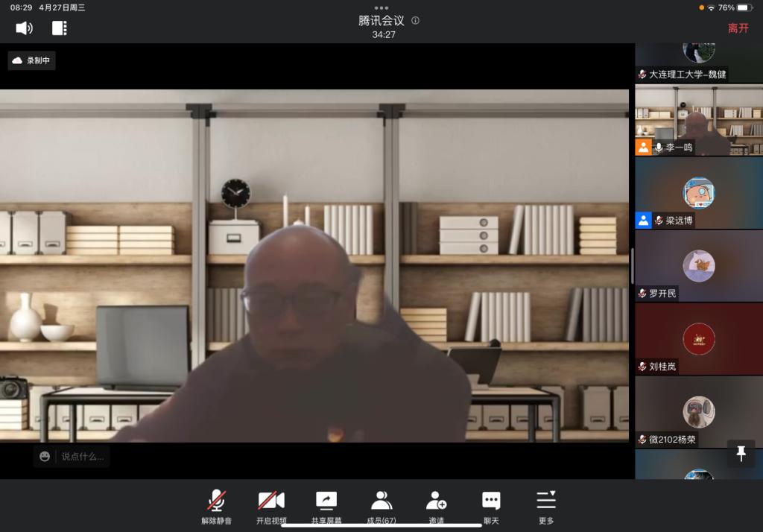Toggle the pin icon on participant strip
This screenshot has height=532, width=763.
point(741,453)
